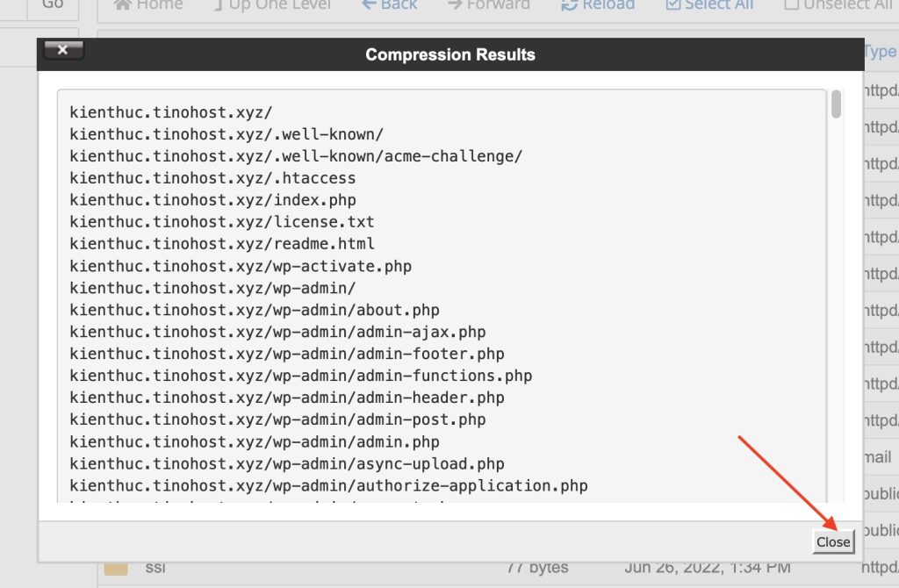899x588 pixels.
Task: Go up one level in file manager
Action: 272,5
